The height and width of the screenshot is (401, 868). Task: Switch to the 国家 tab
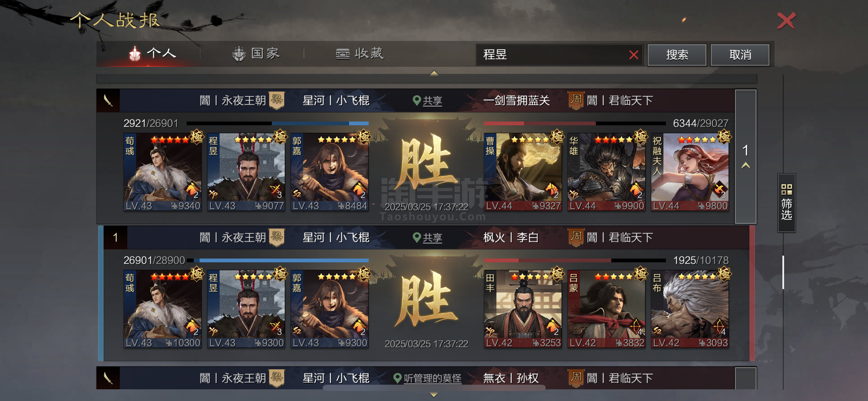point(256,53)
